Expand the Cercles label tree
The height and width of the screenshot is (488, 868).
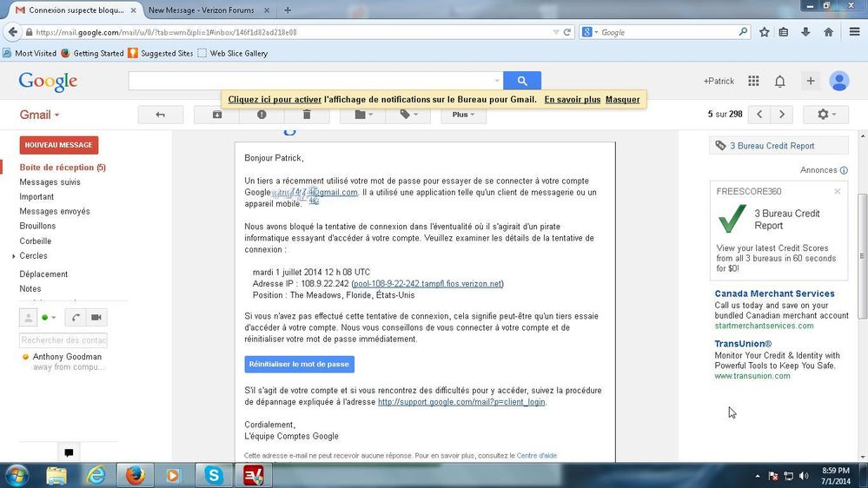coord(14,256)
